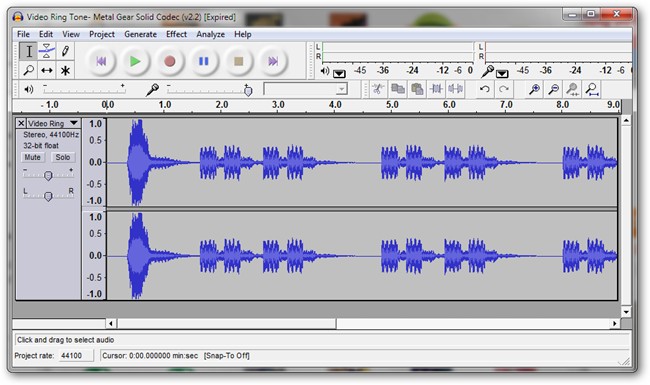Minimize the Audacity window

click(572, 14)
